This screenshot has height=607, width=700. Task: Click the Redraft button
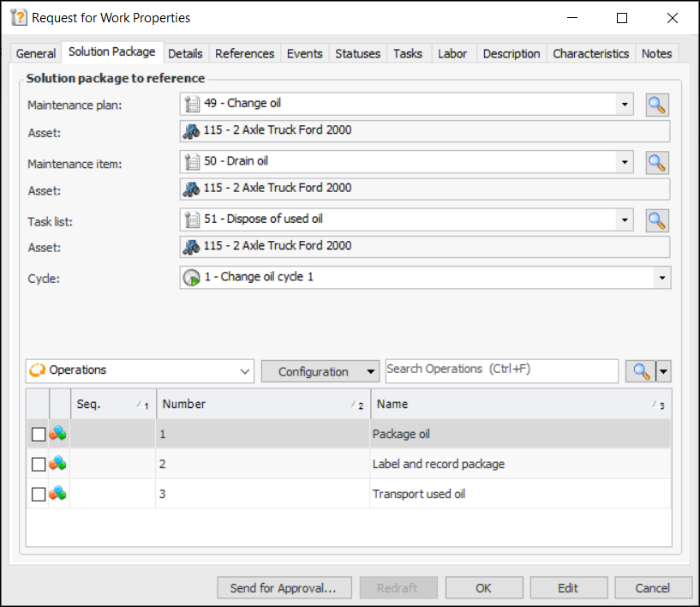pos(398,588)
